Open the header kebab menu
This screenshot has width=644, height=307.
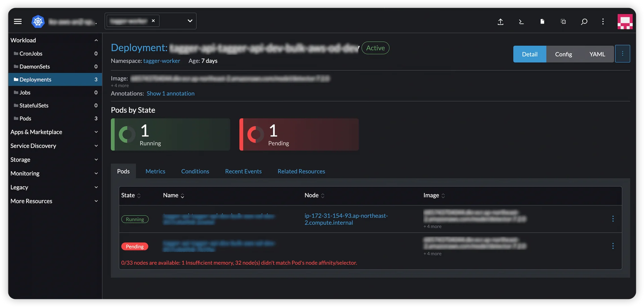603,21
